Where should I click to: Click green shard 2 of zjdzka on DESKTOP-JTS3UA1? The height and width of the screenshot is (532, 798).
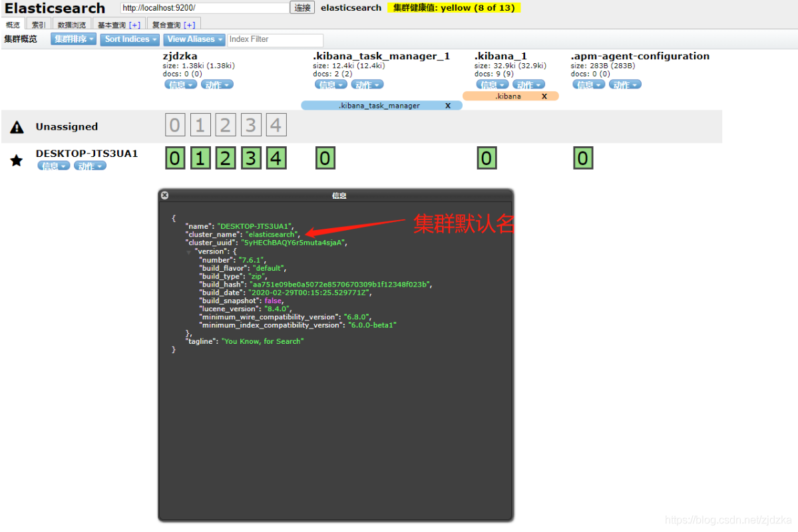point(226,158)
